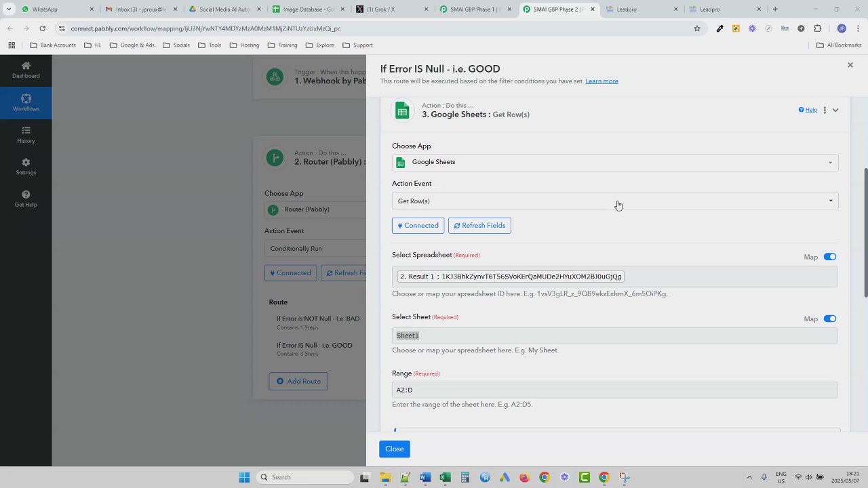
Task: Open the Windows Start menu
Action: pyautogui.click(x=244, y=477)
